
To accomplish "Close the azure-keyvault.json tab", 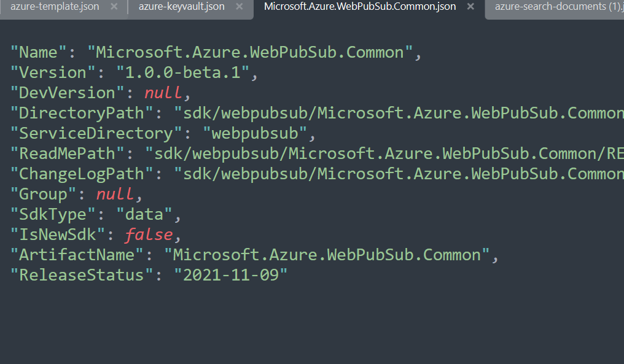I will click(239, 6).
